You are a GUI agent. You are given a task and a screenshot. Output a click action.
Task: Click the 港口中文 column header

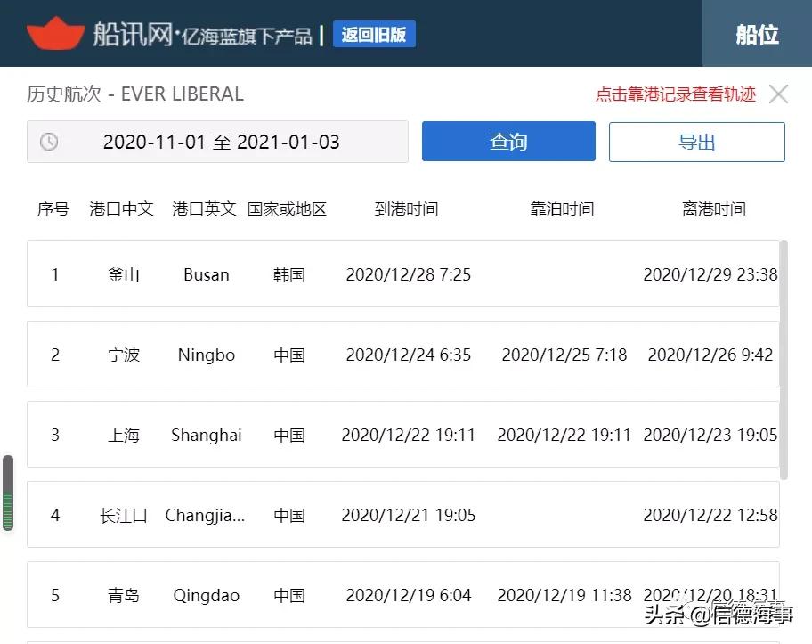pyautogui.click(x=121, y=208)
